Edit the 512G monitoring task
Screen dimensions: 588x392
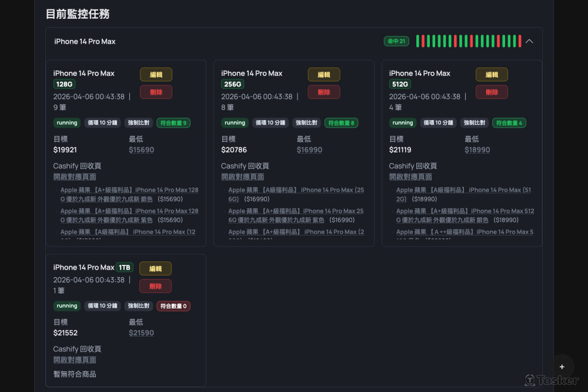(492, 75)
